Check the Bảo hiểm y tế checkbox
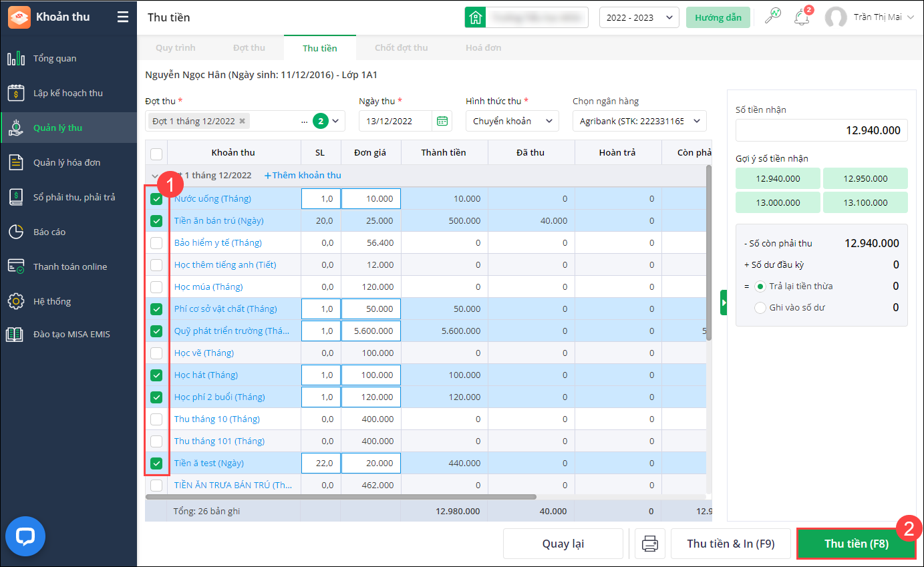The width and height of the screenshot is (924, 567). (156, 243)
